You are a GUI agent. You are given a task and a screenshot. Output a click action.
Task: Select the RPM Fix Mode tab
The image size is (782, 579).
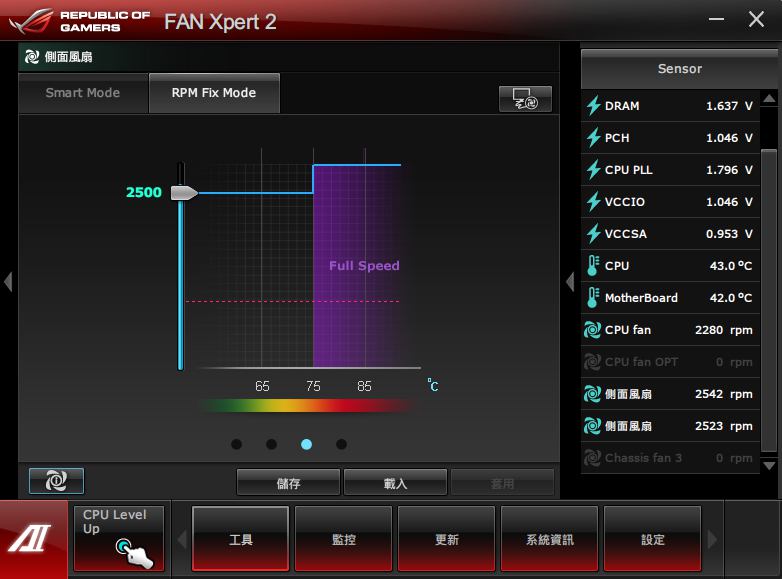click(214, 93)
